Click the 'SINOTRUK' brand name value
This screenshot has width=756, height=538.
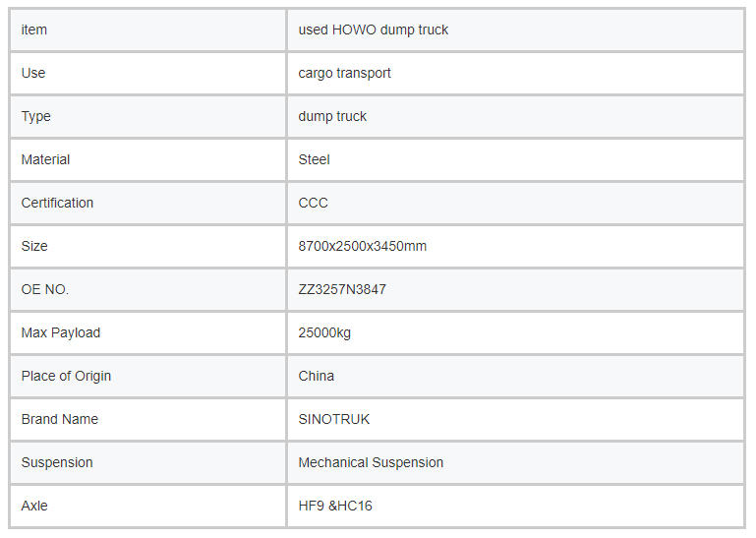tap(334, 419)
